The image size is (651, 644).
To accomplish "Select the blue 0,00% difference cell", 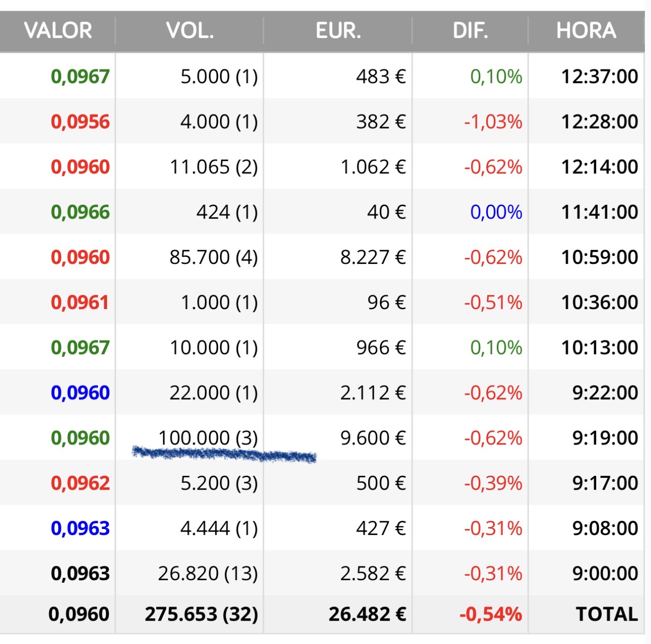I will pos(496,212).
